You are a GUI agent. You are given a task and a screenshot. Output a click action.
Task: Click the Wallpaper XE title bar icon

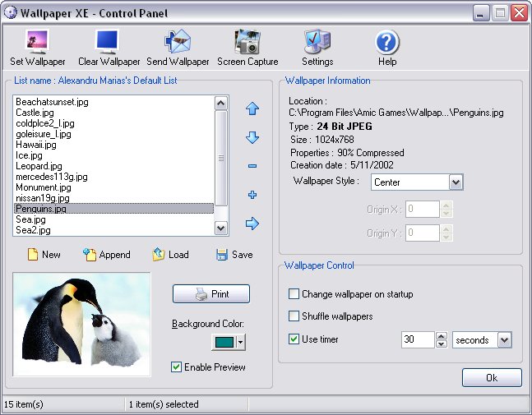[x=11, y=13]
